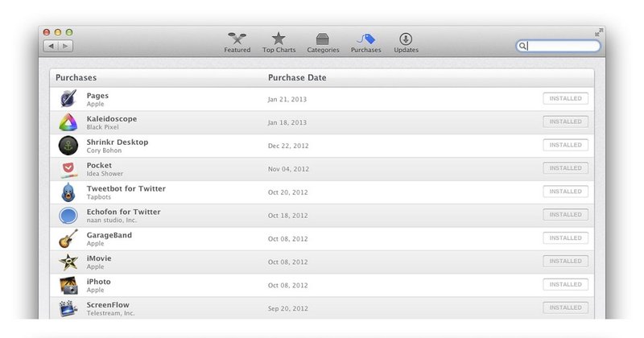Click into the search field
This screenshot has height=338, width=644.
click(x=558, y=46)
